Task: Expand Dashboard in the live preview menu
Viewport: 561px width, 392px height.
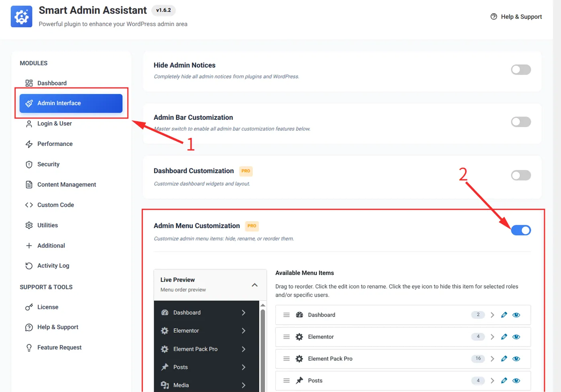Action: (244, 313)
